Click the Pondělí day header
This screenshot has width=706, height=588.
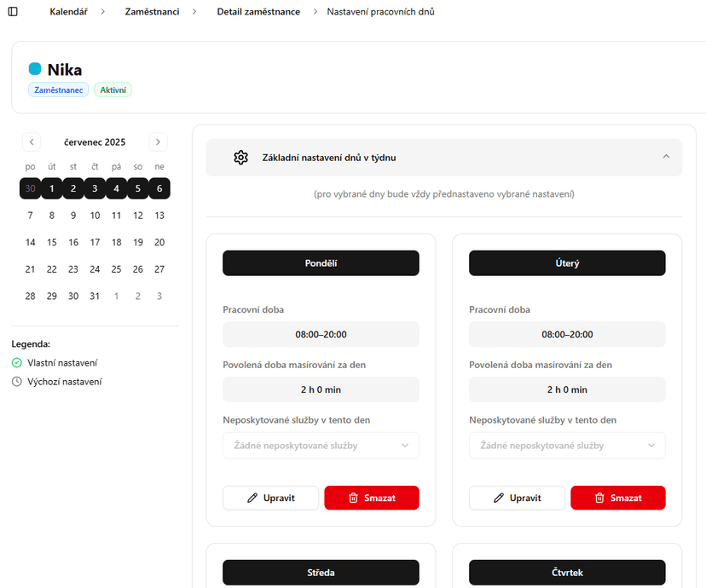tap(321, 263)
